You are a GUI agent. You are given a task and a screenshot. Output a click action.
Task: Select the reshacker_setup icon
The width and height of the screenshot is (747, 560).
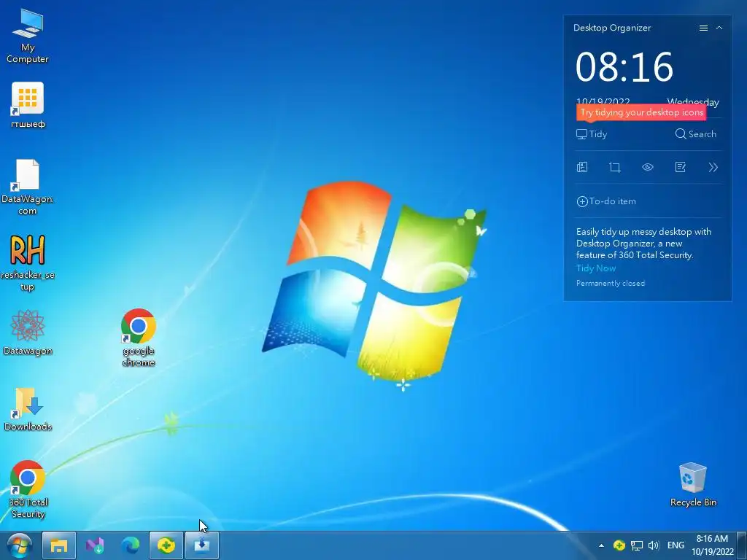[28, 262]
